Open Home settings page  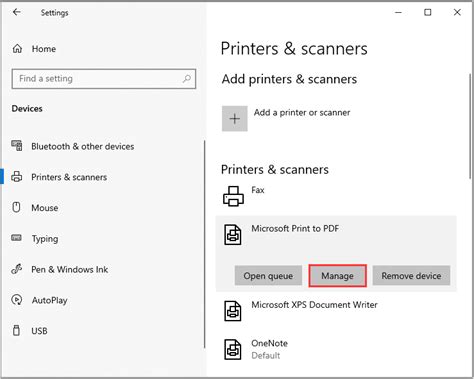click(44, 49)
